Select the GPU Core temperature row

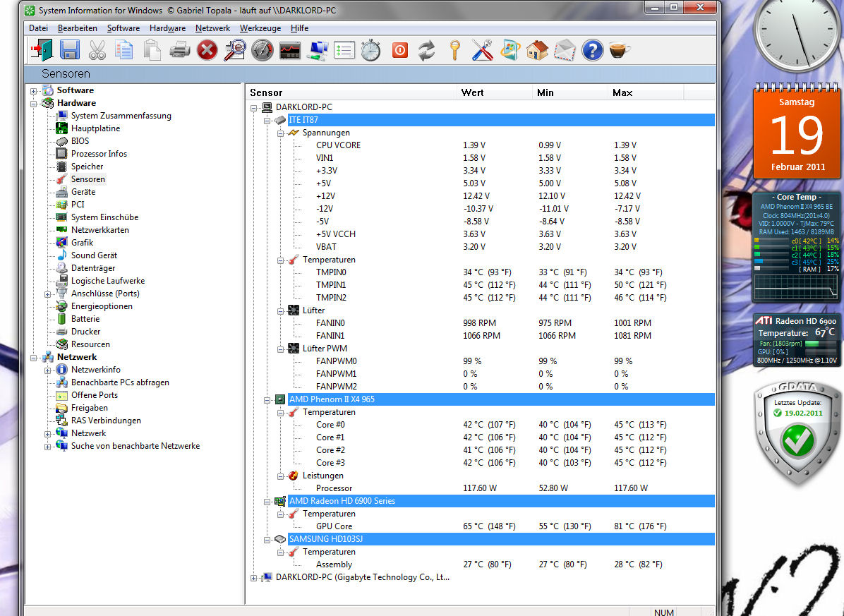pos(334,526)
